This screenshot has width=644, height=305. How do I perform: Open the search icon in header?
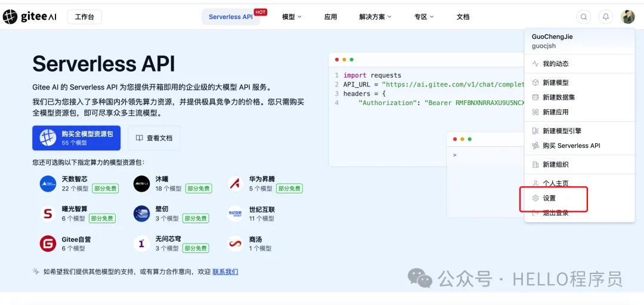tap(584, 17)
